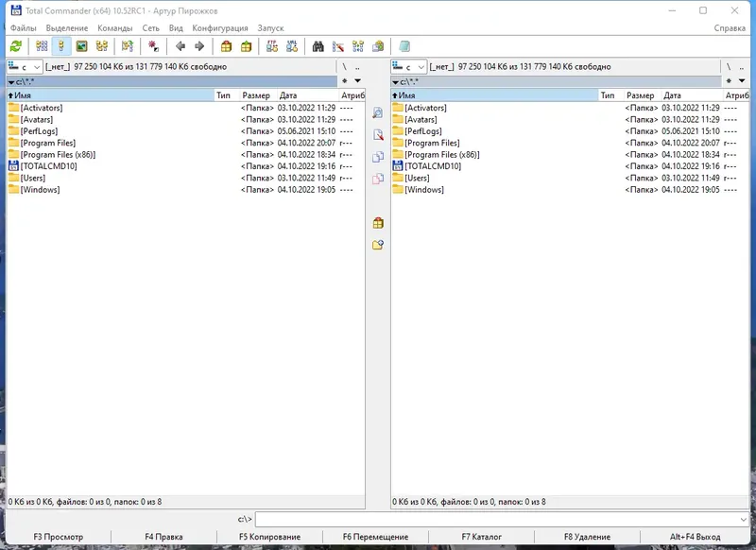756x550 pixels.
Task: Click the F5 Копирование button
Action: click(269, 537)
